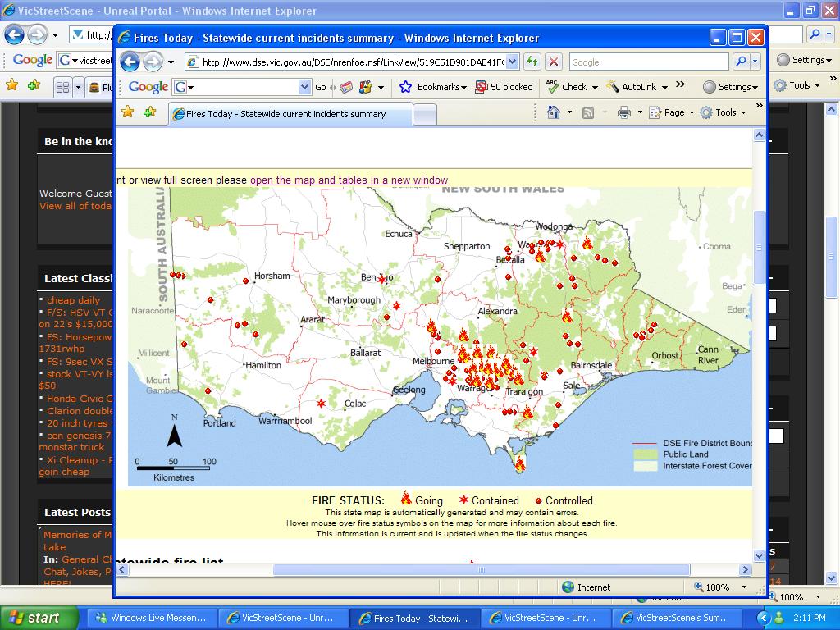Click the Go button on Google toolbar

(x=321, y=87)
